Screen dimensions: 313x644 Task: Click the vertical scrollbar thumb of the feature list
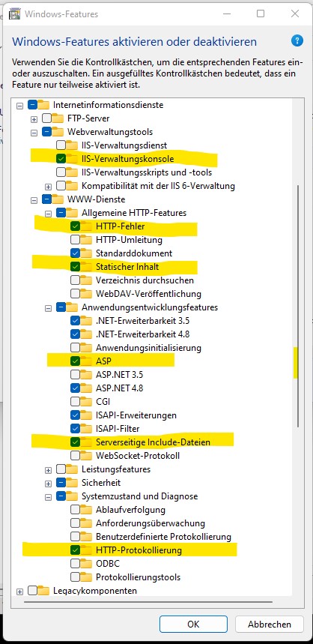[298, 306]
